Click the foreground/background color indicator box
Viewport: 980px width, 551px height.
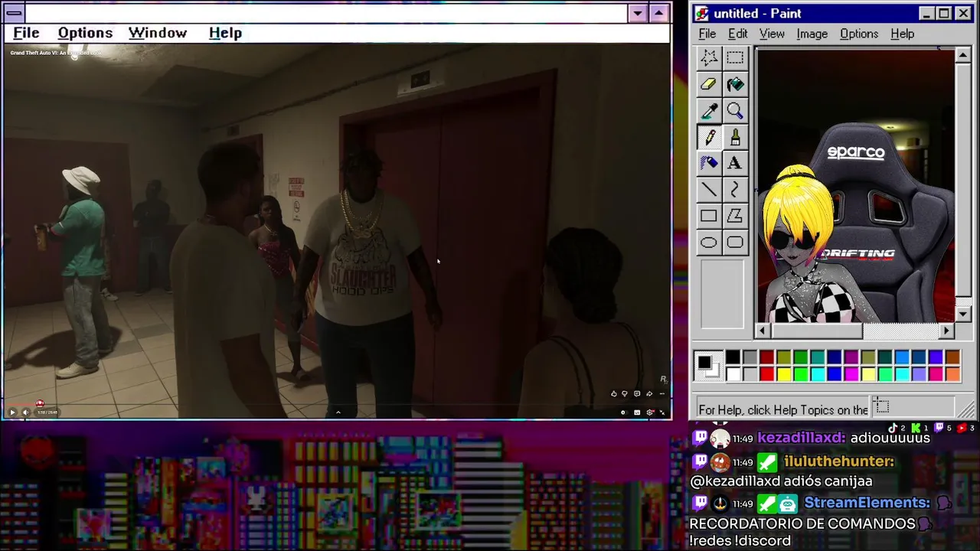point(707,366)
